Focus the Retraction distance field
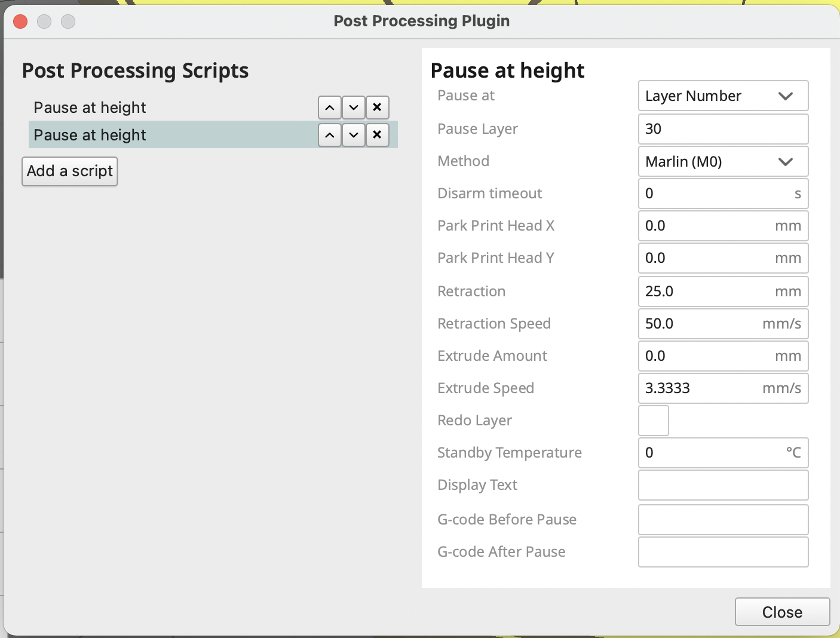840x638 pixels. pos(723,292)
